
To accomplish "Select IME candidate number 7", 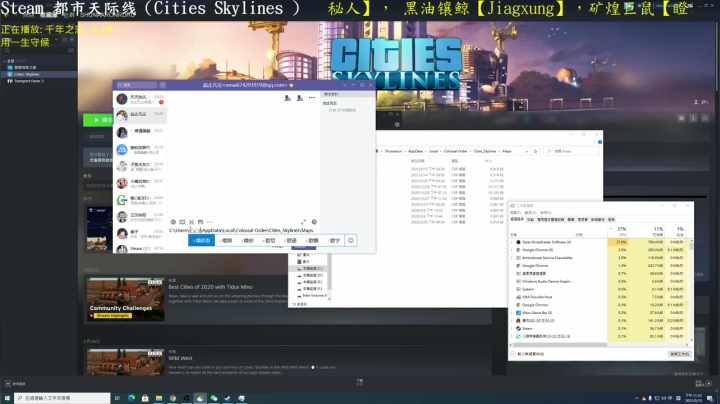I will tap(334, 241).
